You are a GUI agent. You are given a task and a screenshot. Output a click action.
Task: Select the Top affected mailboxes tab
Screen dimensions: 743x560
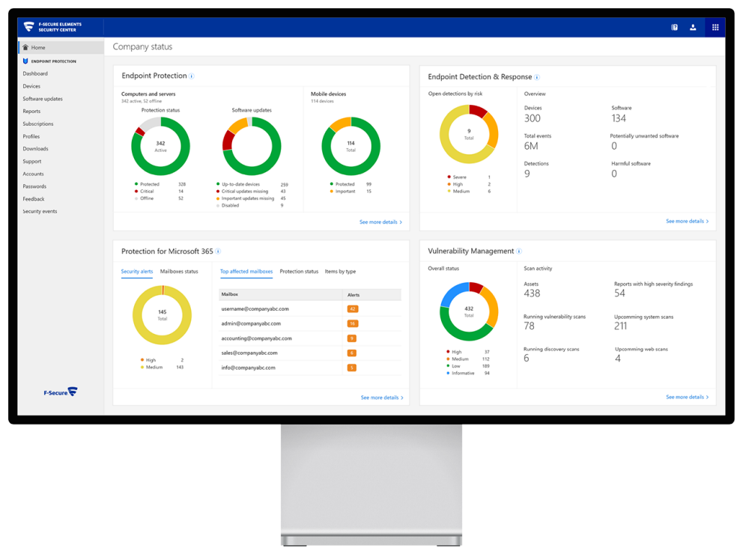click(x=246, y=272)
